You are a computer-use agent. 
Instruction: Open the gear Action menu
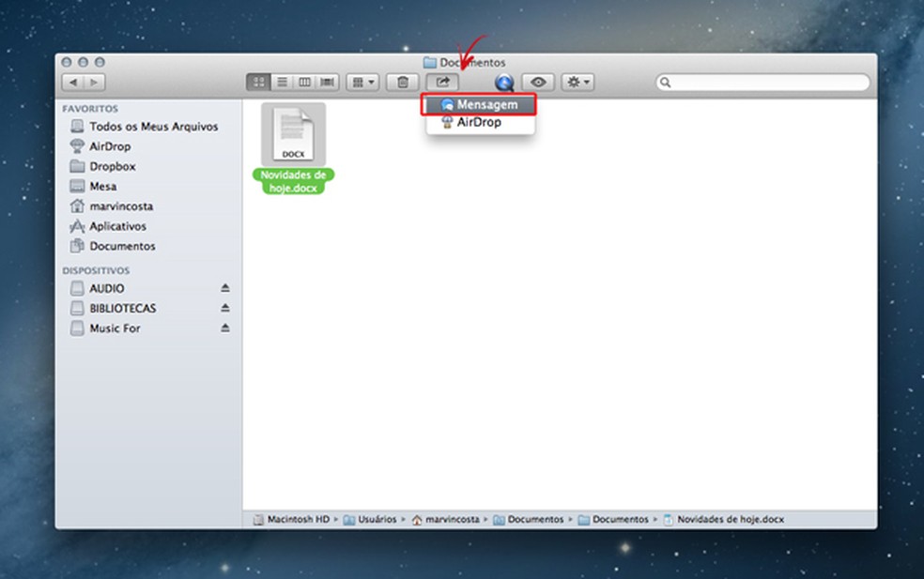coord(577,83)
